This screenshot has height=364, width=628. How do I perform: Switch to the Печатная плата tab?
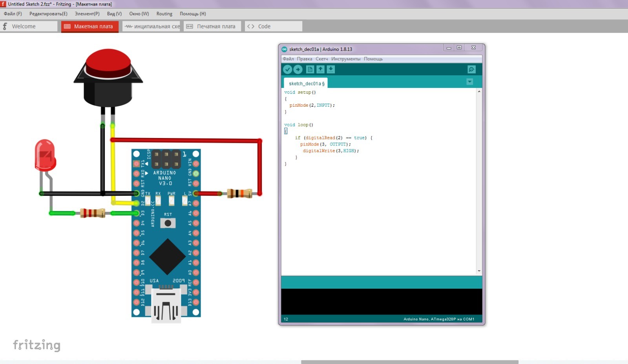click(212, 26)
